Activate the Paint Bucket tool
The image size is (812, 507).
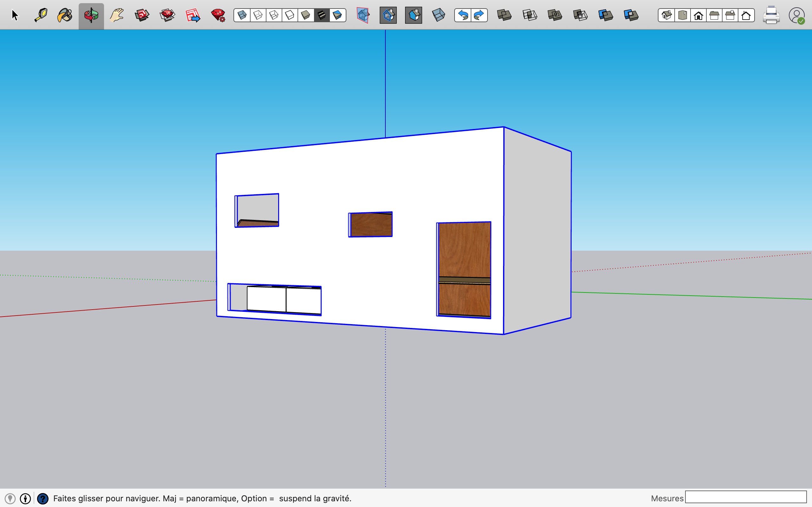pyautogui.click(x=65, y=15)
